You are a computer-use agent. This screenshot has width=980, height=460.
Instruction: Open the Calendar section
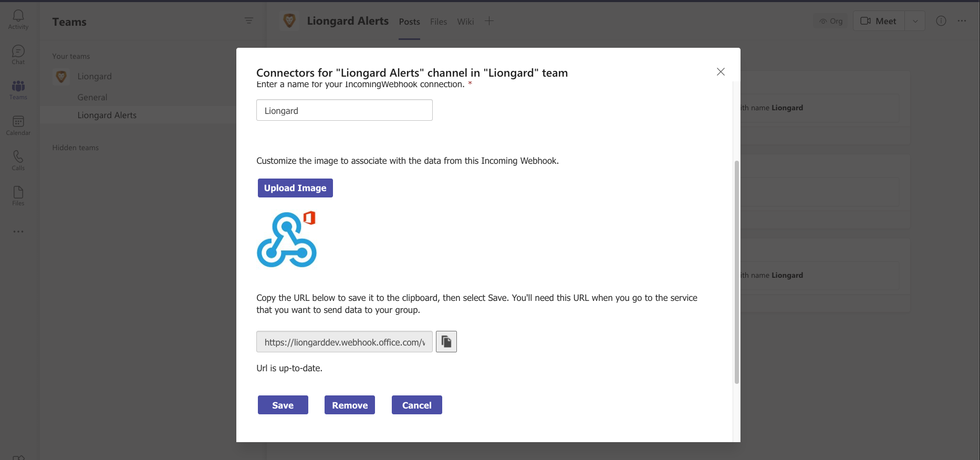point(18,126)
